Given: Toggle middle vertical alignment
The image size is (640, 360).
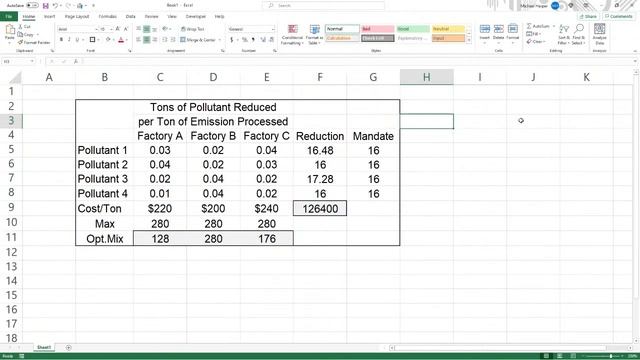Looking at the screenshot, I should coord(147,29).
